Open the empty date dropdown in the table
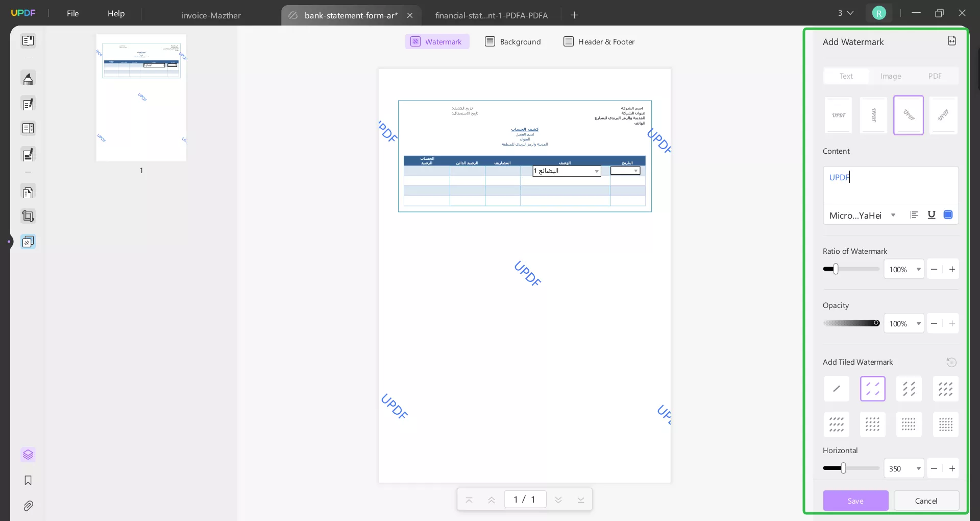The height and width of the screenshot is (521, 980). [625, 171]
